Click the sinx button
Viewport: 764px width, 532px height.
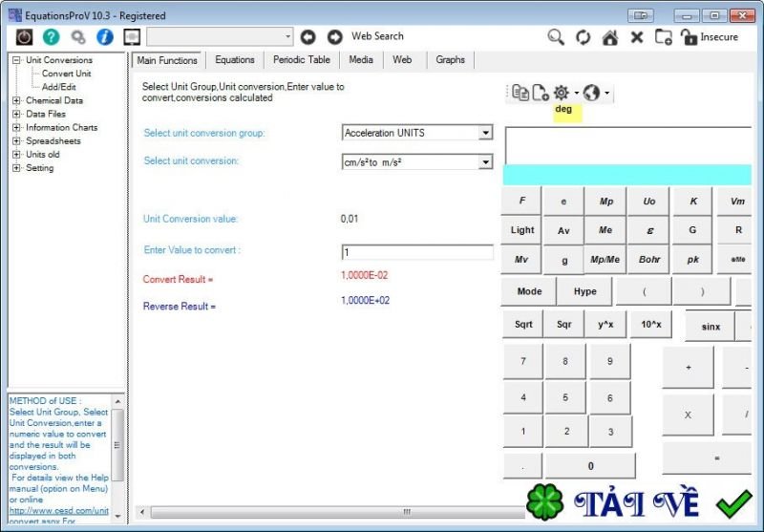pyautogui.click(x=711, y=327)
